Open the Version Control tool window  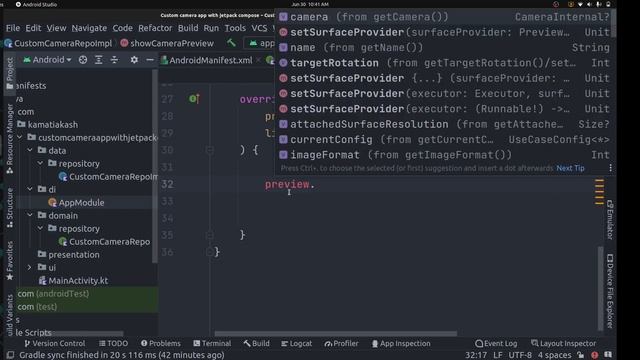coord(55,344)
